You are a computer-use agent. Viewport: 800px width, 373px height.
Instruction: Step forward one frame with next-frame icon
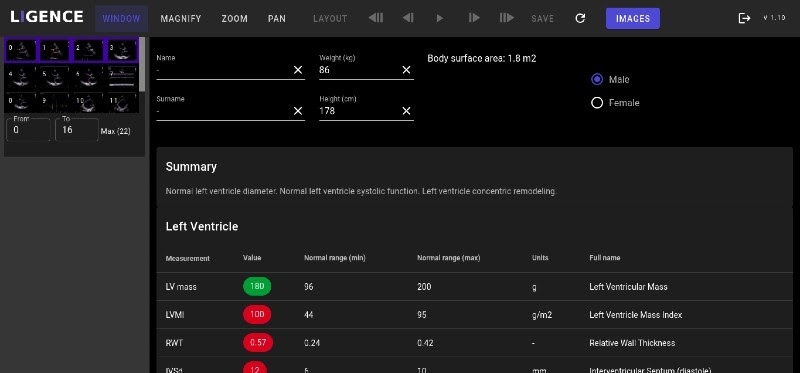(x=474, y=18)
